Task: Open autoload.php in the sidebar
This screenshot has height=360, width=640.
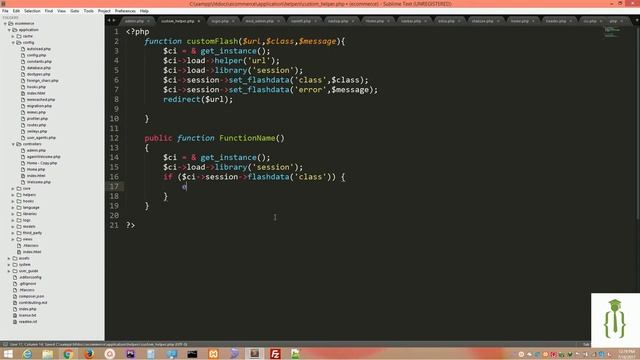Action: pos(39,49)
